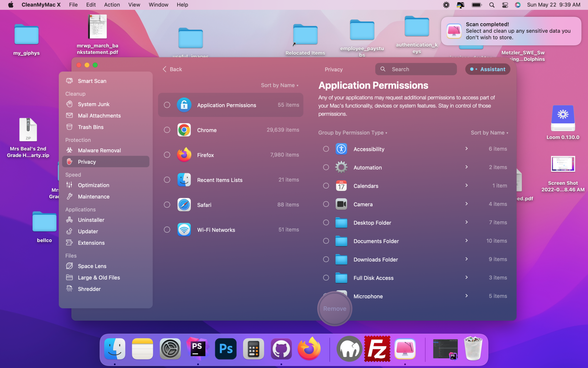Click the Application Permissions lock icon

pos(184,105)
